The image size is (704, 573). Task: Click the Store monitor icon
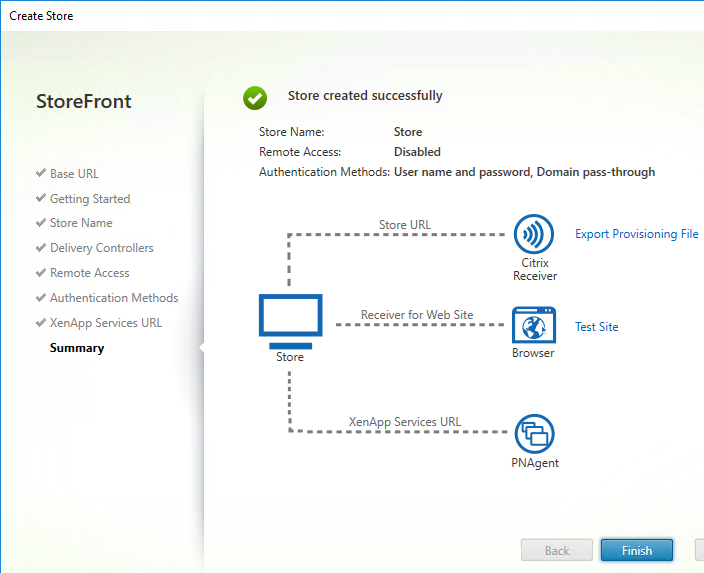(x=291, y=320)
